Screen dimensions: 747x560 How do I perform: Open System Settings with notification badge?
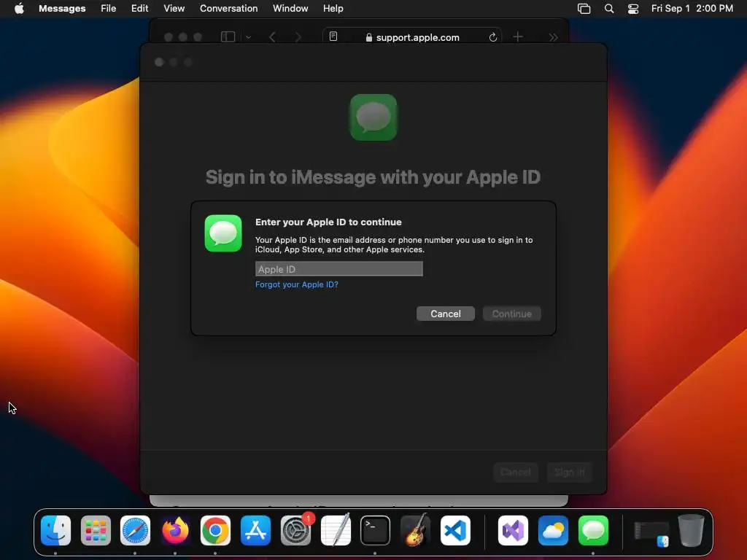(x=296, y=531)
